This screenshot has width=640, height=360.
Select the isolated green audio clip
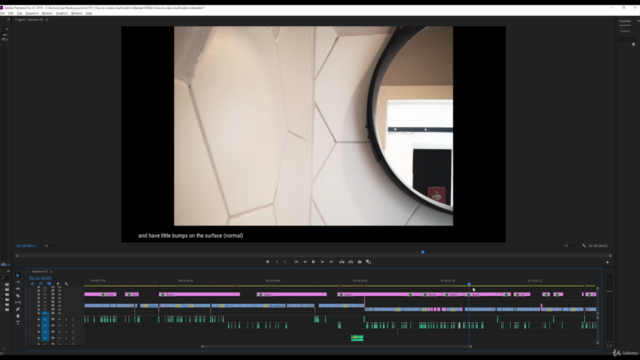pyautogui.click(x=357, y=338)
